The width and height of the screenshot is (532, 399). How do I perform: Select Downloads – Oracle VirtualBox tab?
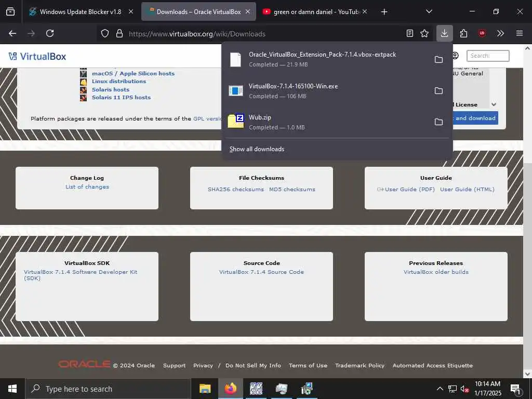pos(198,12)
